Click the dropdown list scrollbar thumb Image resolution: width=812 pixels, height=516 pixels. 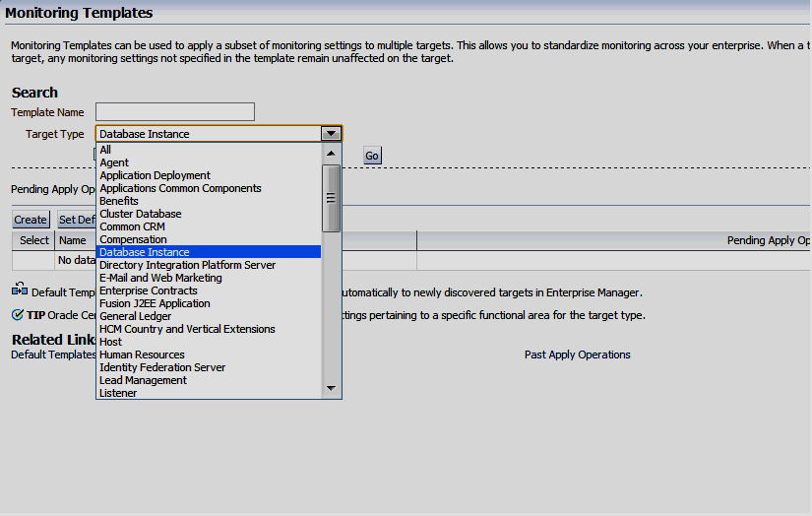(331, 198)
